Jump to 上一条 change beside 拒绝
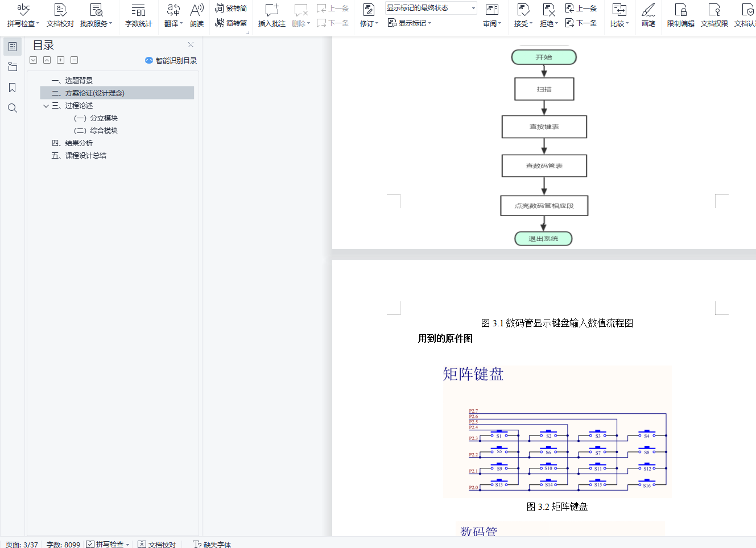 (x=581, y=8)
